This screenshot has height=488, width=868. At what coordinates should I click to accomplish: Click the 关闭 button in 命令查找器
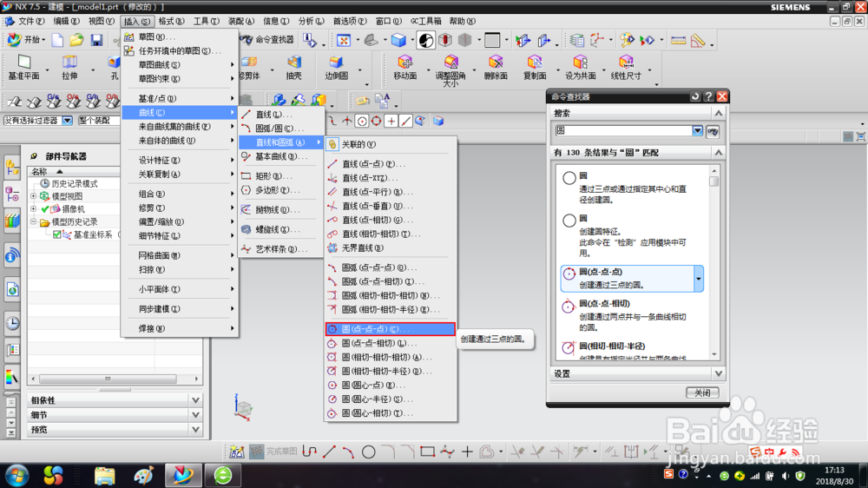702,392
